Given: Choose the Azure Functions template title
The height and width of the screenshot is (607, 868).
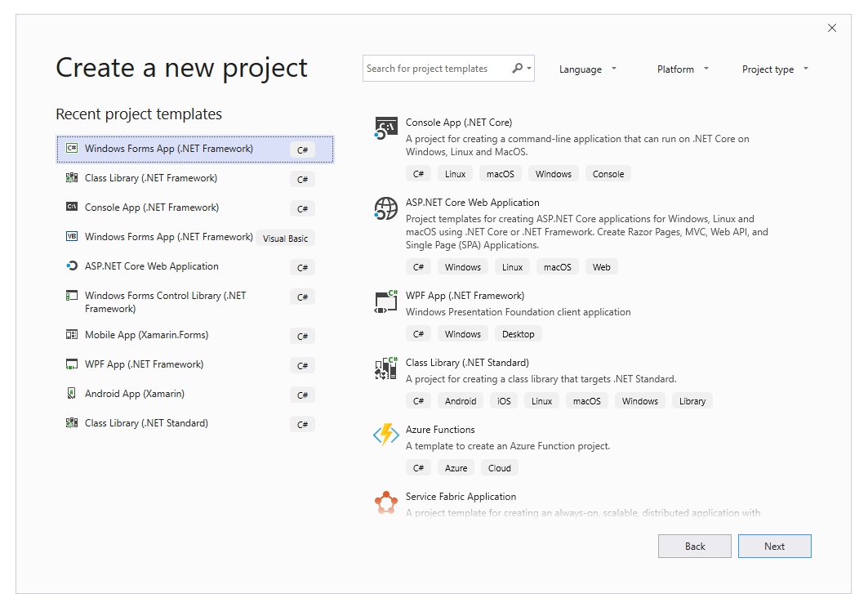Looking at the screenshot, I should [440, 430].
